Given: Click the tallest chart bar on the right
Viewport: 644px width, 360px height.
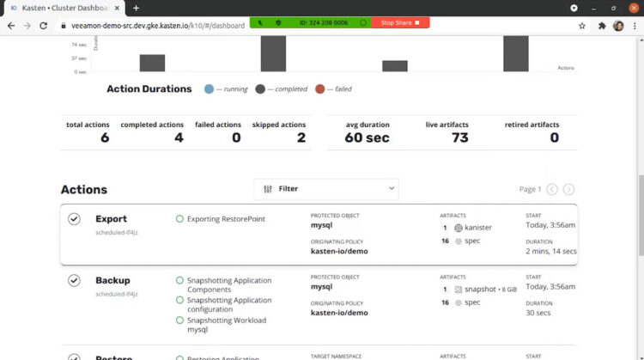Looking at the screenshot, I should pyautogui.click(x=516, y=53).
